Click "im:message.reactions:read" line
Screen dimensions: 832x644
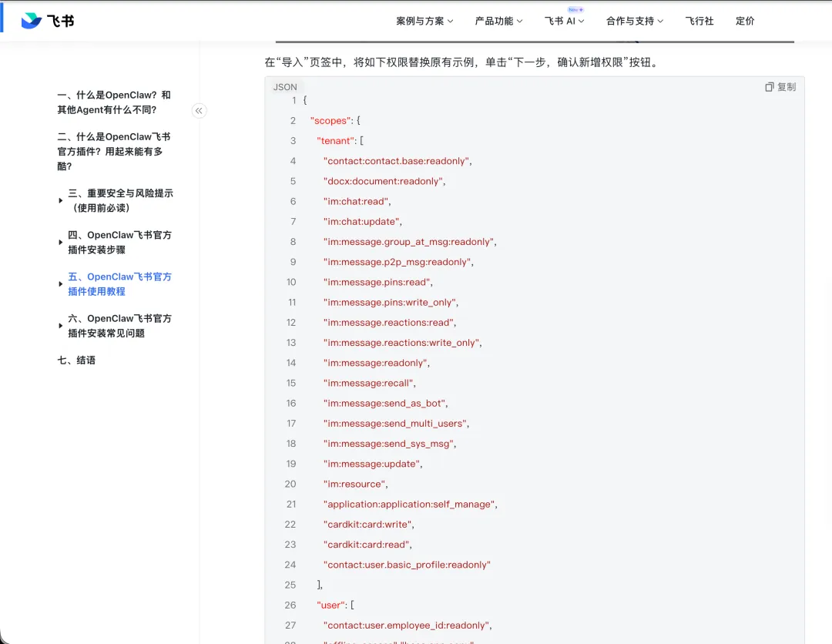[x=390, y=322]
